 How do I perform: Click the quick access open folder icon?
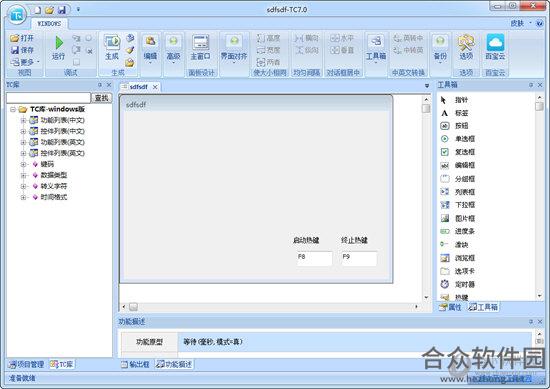(x=49, y=10)
